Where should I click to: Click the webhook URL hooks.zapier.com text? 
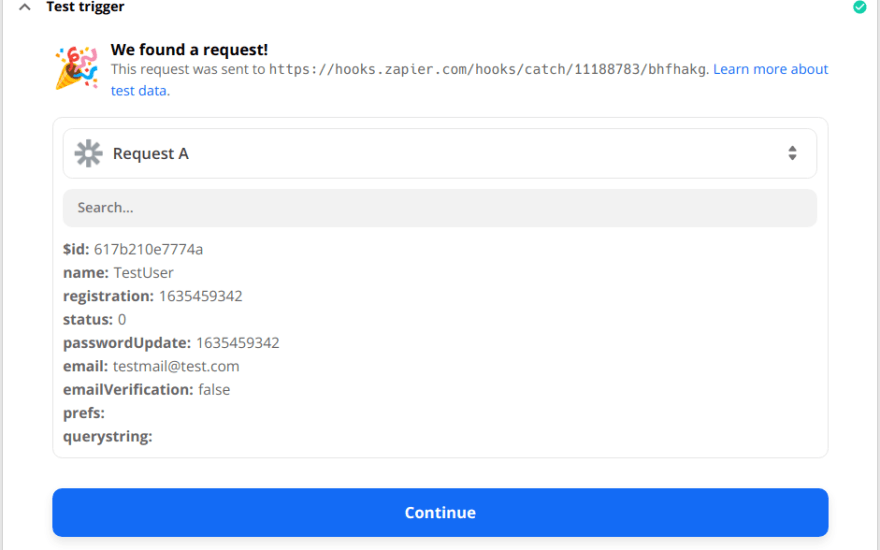click(488, 70)
